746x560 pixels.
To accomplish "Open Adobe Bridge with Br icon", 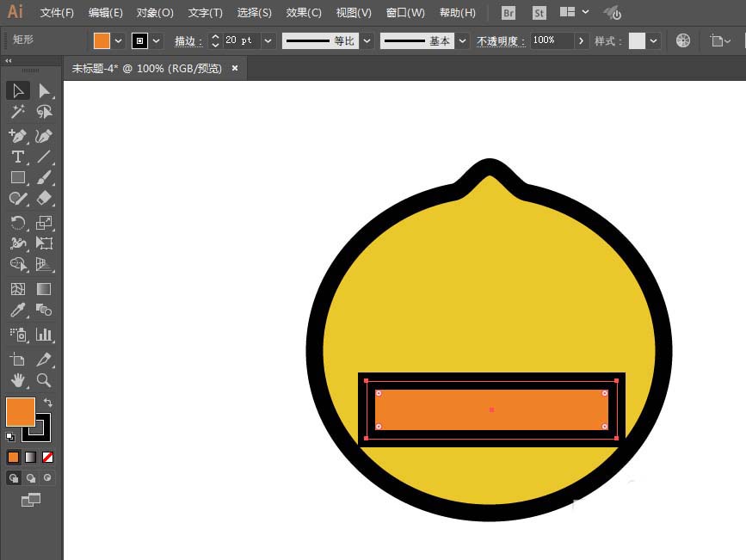I will coord(509,13).
